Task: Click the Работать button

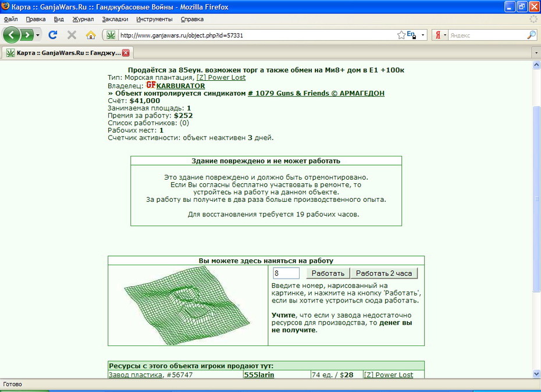Action: coord(328,273)
